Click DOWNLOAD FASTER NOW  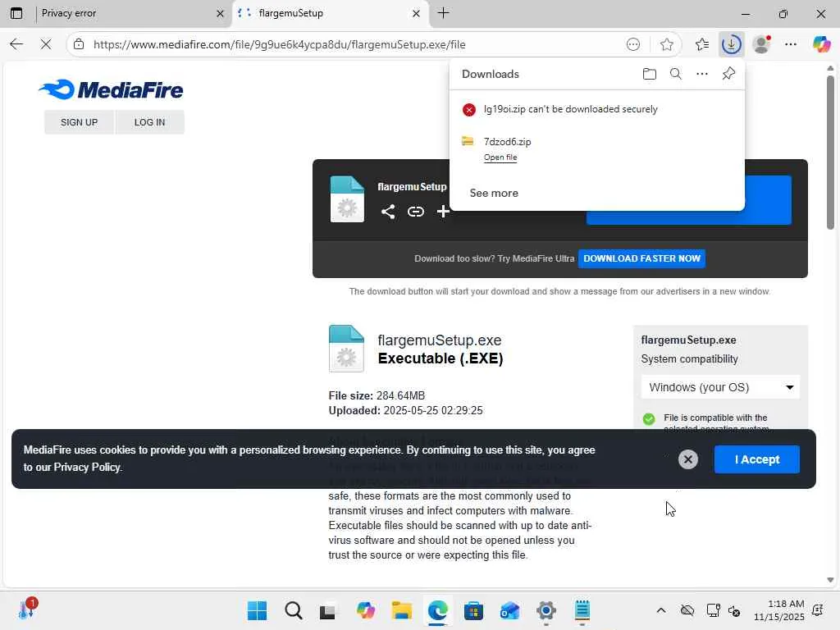[x=641, y=258]
